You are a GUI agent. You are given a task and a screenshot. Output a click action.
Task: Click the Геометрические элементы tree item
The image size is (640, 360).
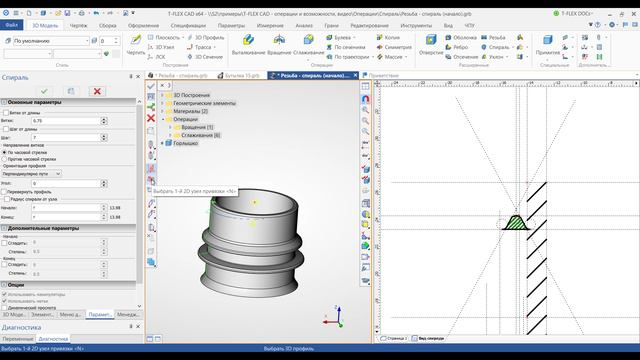pyautogui.click(x=204, y=103)
